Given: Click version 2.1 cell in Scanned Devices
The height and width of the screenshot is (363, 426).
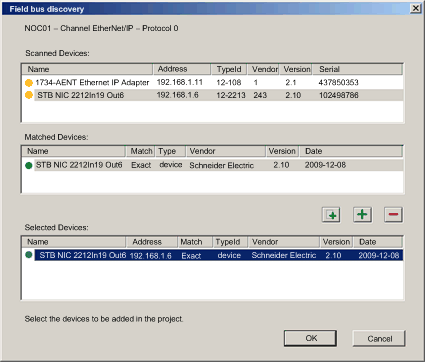Looking at the screenshot, I should tap(291, 82).
